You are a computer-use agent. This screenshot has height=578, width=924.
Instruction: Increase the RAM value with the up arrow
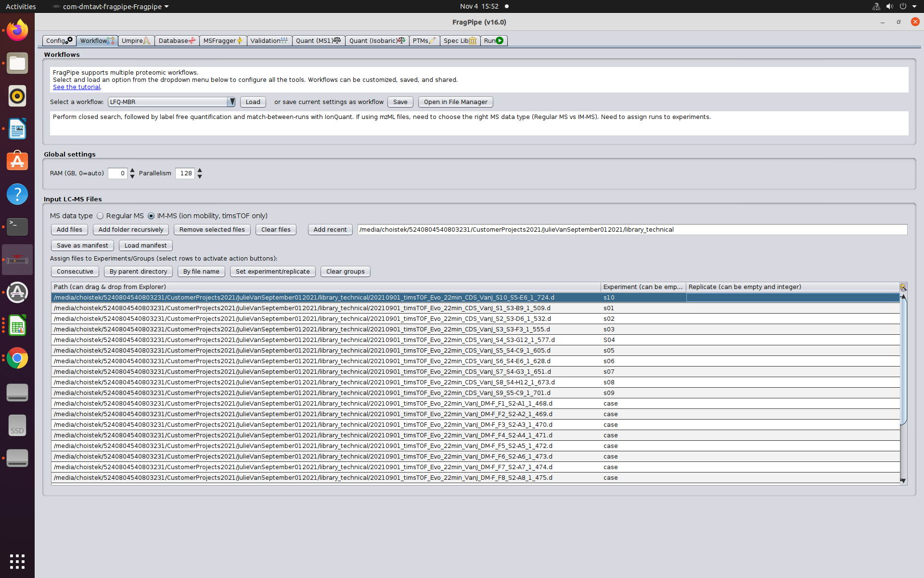132,170
